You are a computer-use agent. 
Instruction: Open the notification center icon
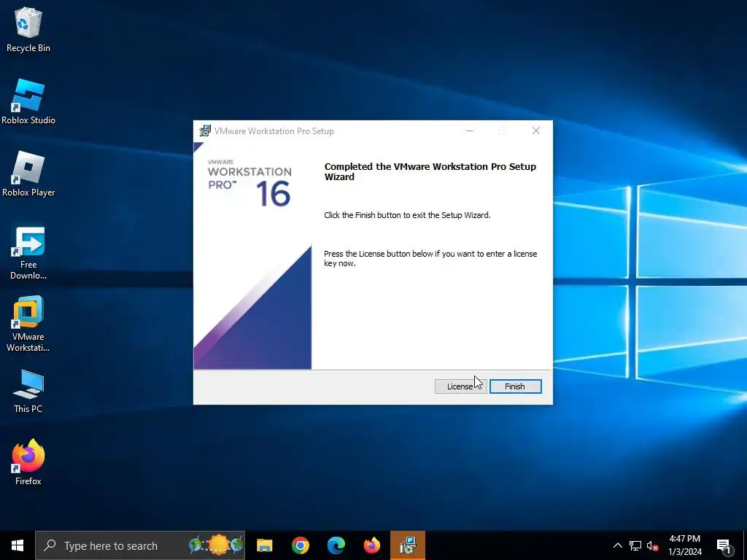click(x=724, y=545)
